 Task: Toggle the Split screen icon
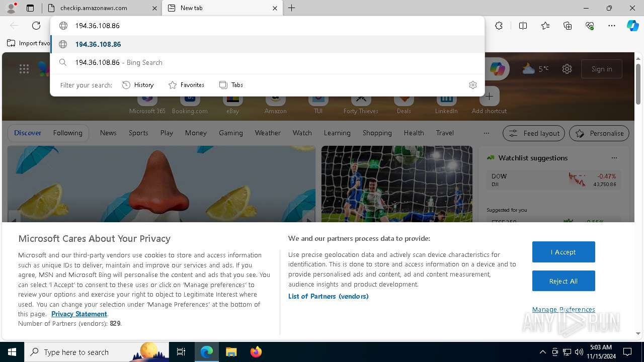point(523,26)
